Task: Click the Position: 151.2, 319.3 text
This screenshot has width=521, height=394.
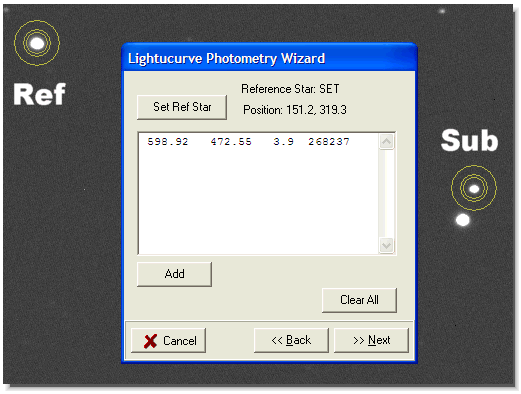Action: [x=295, y=110]
